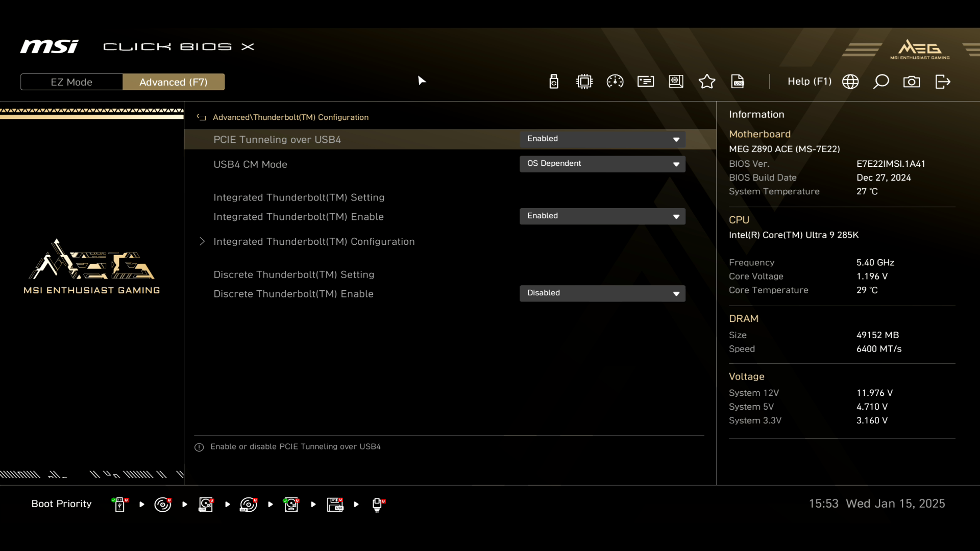Click the favorites star icon
The width and height of the screenshot is (980, 551).
pos(707,82)
